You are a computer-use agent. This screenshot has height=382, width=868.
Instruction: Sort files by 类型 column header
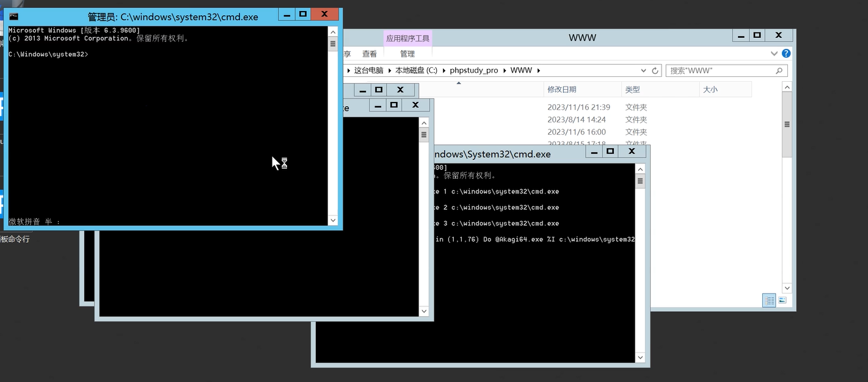[632, 89]
